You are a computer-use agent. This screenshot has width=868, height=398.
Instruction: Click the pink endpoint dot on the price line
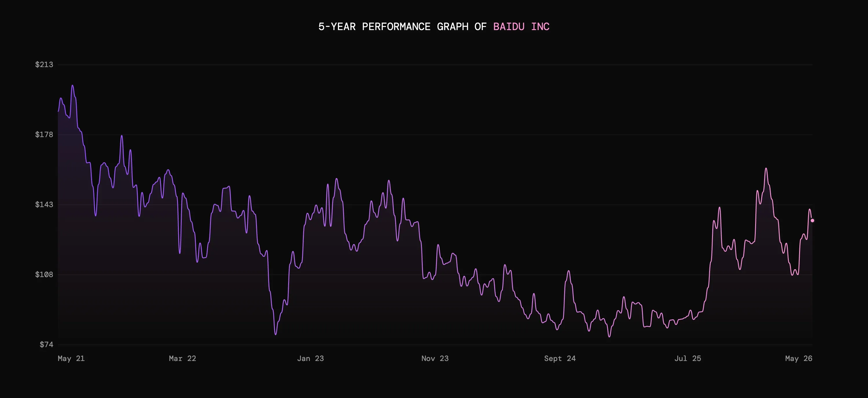(812, 221)
